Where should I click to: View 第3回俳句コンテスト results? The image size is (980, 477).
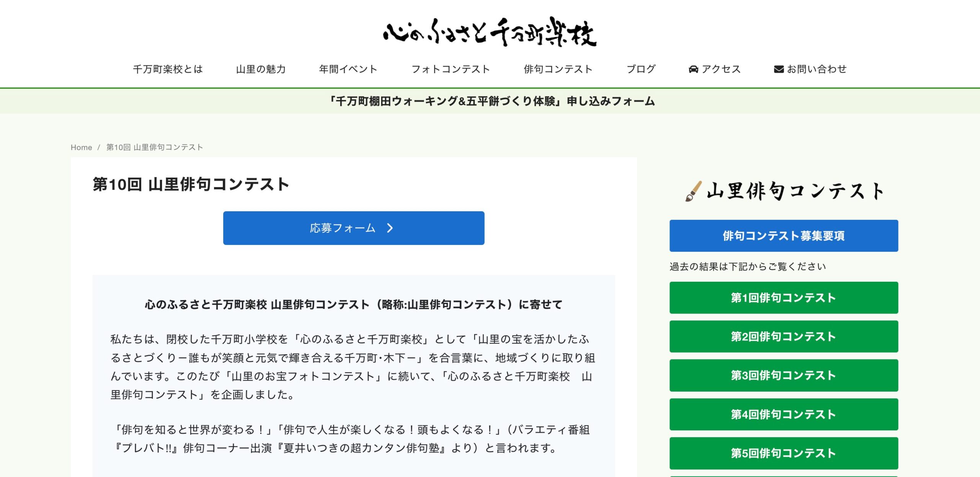783,375
